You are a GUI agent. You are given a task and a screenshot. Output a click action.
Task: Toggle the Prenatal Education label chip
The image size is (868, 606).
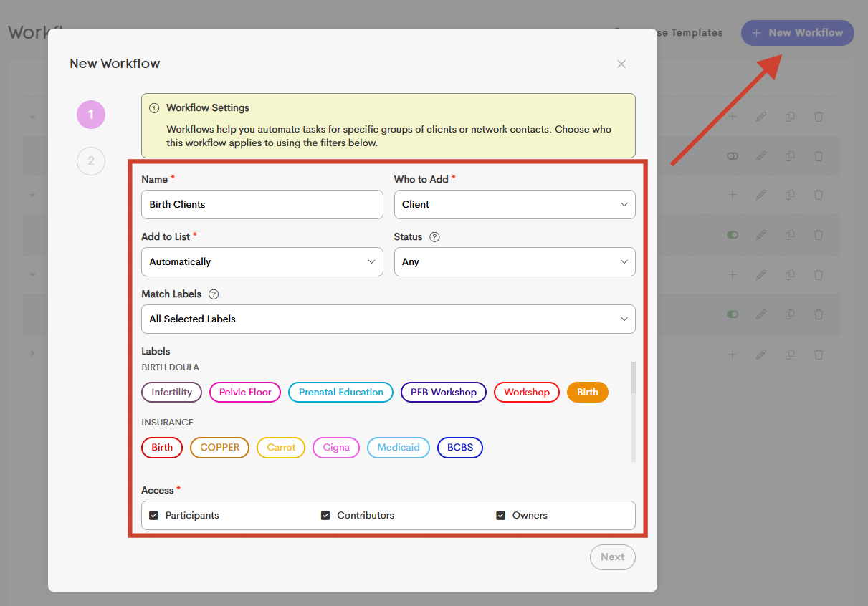coord(340,393)
